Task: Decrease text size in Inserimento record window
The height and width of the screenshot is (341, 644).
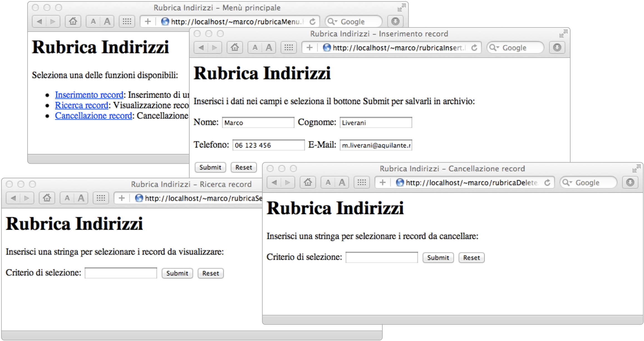Action: (x=255, y=48)
